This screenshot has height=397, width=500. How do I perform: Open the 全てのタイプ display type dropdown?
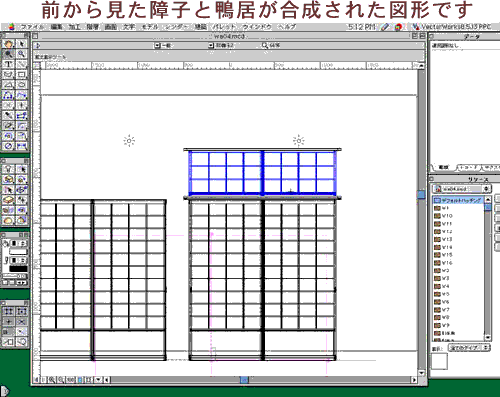tap(469, 348)
